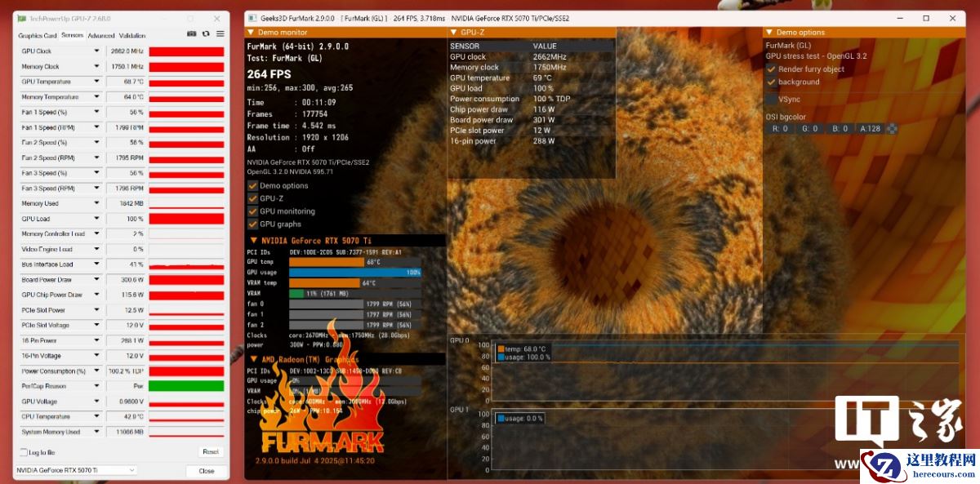Click the GPU-Z screenshot camera icon
Screen dimensions: 980x484
coord(191,34)
